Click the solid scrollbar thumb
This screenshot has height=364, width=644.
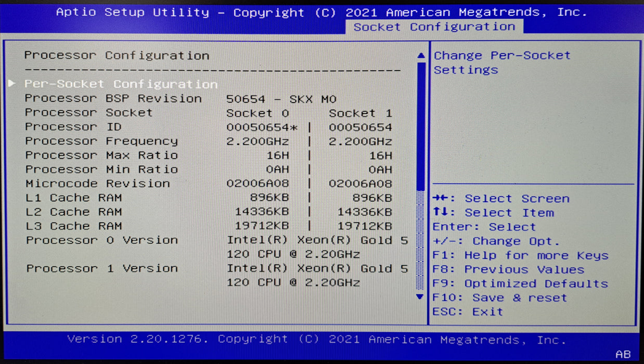click(x=421, y=125)
